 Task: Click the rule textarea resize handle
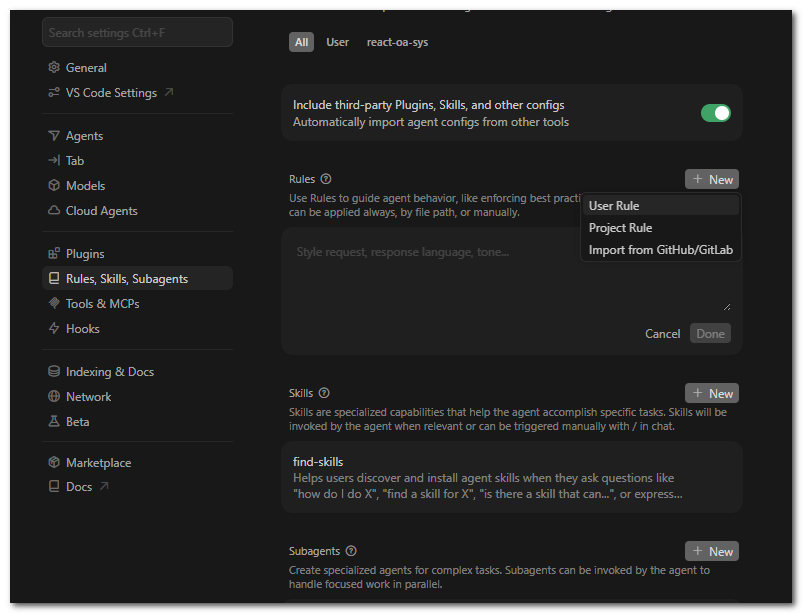pos(727,307)
